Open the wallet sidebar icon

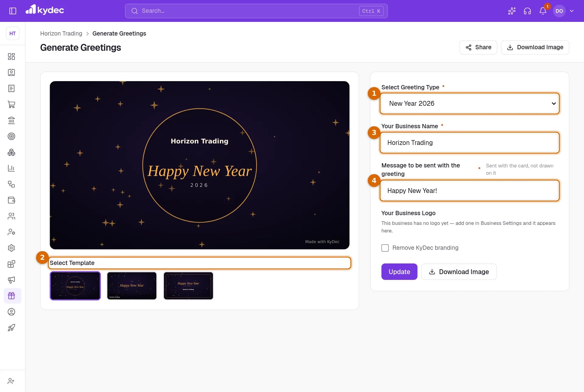coord(11,200)
